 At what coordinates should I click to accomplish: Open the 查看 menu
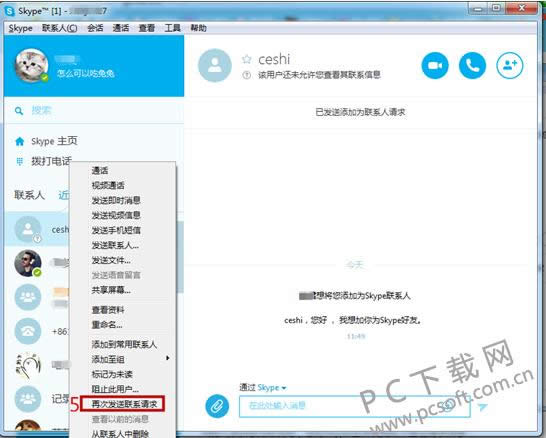pos(147,28)
